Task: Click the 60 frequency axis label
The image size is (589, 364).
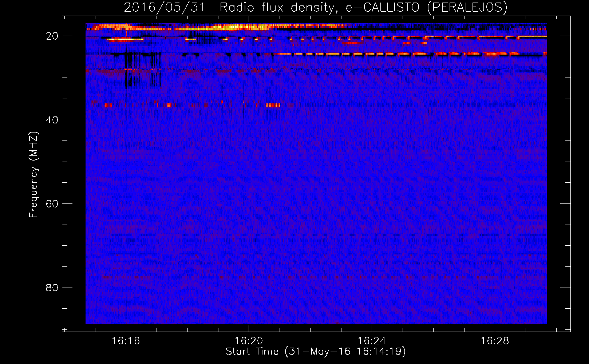Action: coord(52,204)
